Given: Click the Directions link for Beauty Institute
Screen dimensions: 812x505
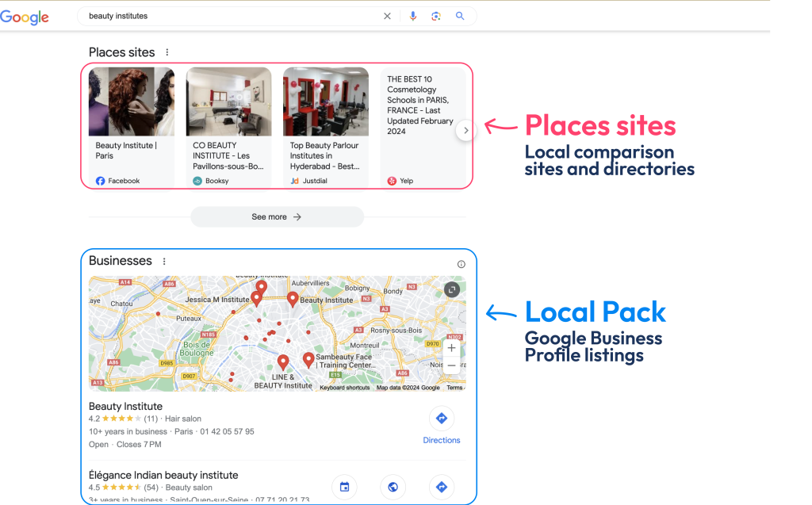Looking at the screenshot, I should 441,440.
